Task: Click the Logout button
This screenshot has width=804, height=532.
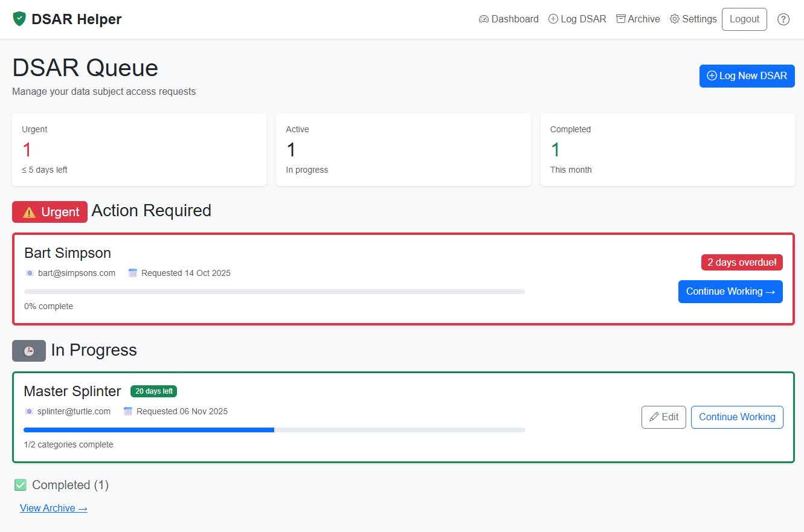Action: pos(744,19)
